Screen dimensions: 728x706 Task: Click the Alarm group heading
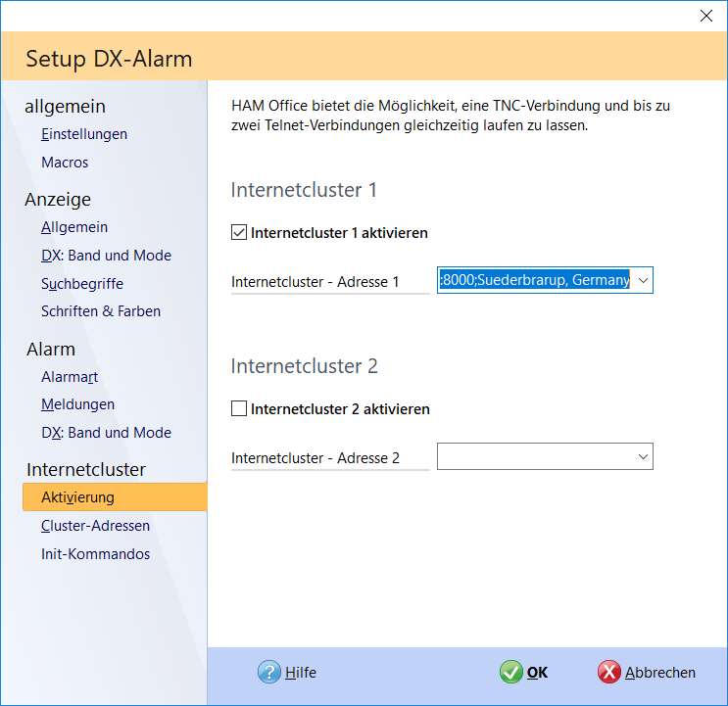pos(51,349)
